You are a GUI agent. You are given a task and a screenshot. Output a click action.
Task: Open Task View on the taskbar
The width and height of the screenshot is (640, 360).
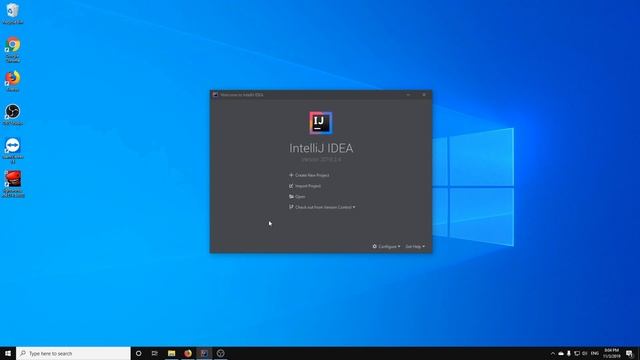pos(155,353)
